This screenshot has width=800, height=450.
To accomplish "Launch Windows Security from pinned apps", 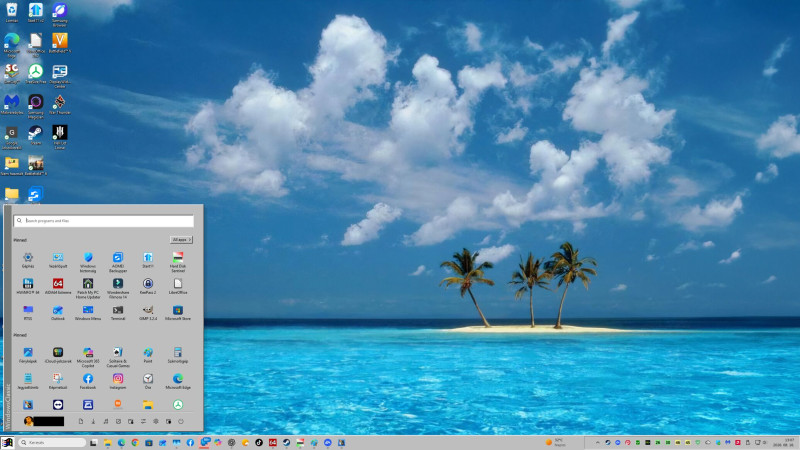I will tap(88, 262).
